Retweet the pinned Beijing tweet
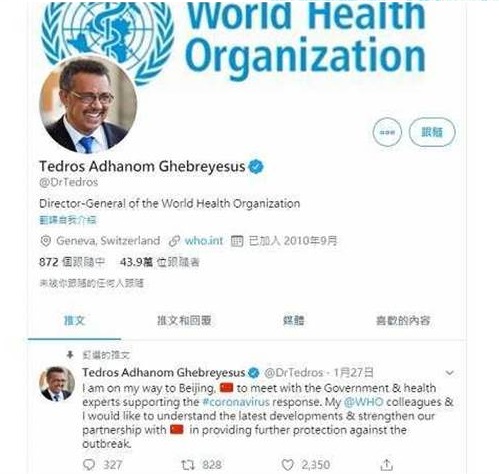The width and height of the screenshot is (499, 474). click(188, 465)
